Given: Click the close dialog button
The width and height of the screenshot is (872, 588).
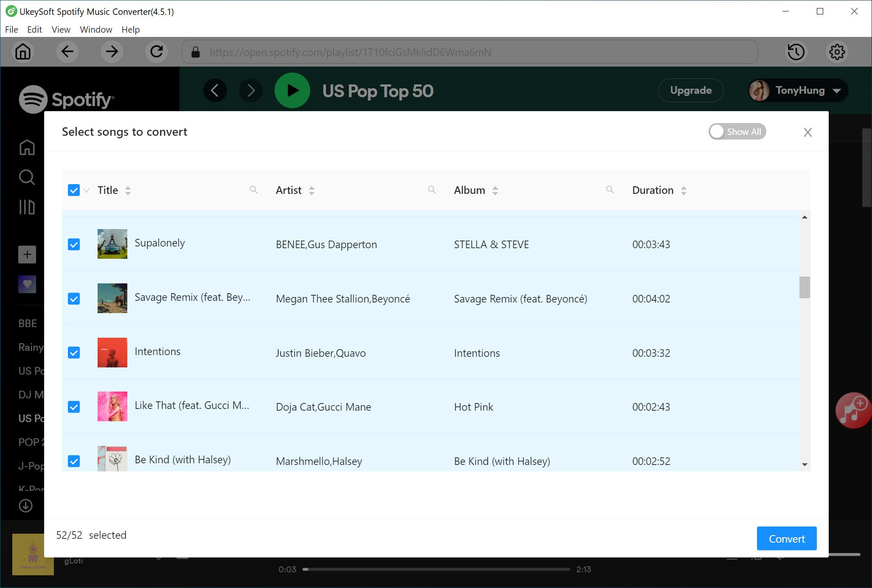Looking at the screenshot, I should pyautogui.click(x=808, y=132).
